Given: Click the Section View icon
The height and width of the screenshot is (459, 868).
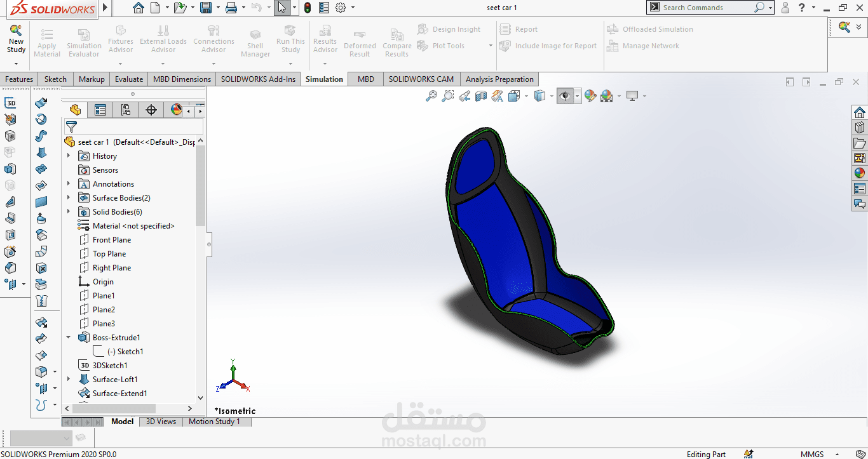Looking at the screenshot, I should [x=481, y=96].
